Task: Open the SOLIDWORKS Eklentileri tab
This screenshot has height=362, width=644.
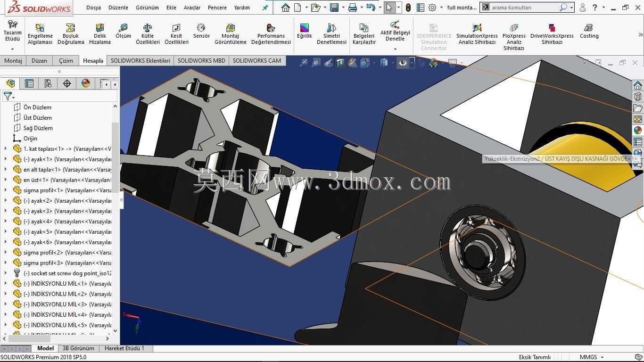Action: (140, 60)
